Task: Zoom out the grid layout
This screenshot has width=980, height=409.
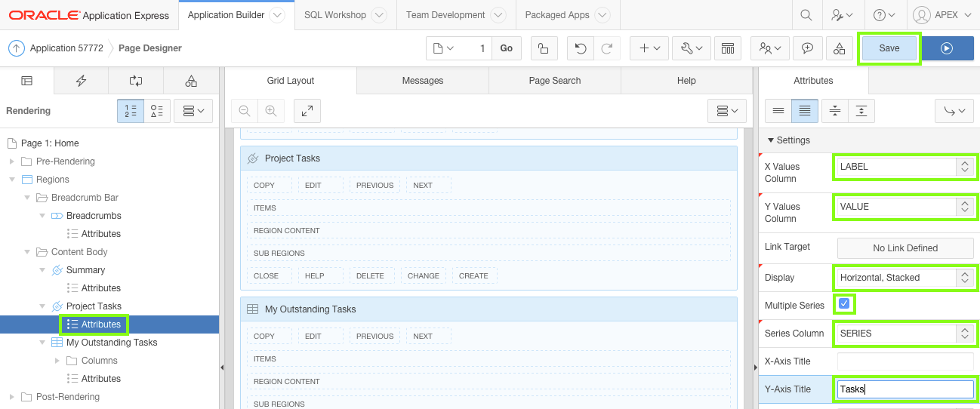Action: pyautogui.click(x=245, y=111)
